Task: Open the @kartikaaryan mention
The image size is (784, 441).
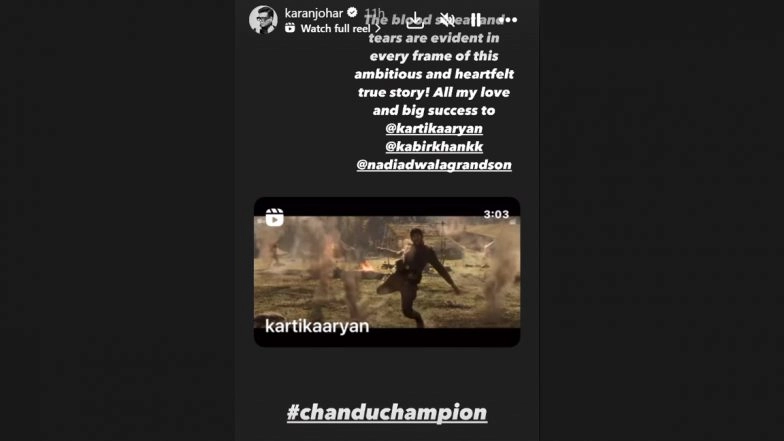Action: point(434,128)
